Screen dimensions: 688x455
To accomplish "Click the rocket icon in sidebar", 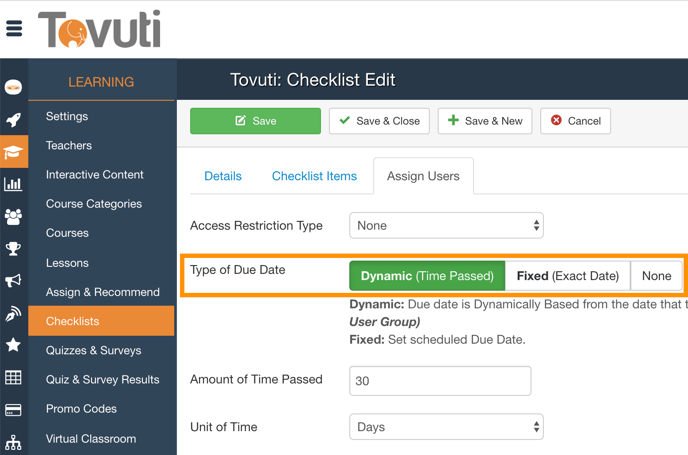I will [x=13, y=119].
